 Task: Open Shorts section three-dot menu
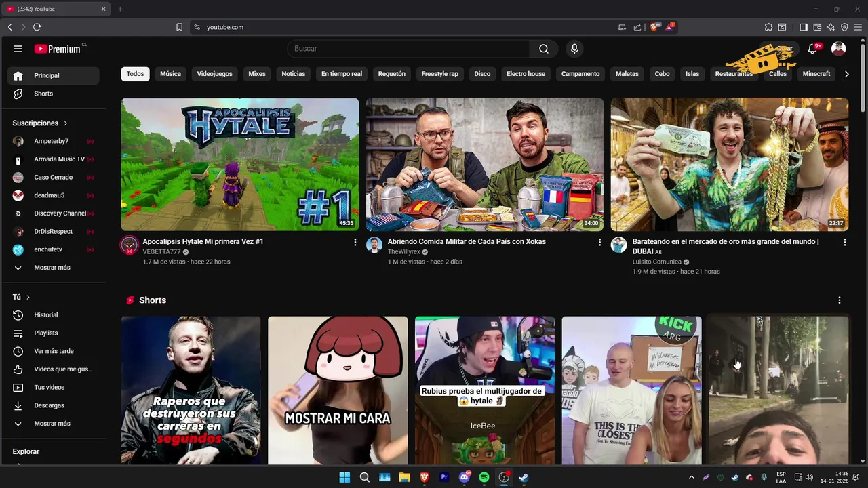pos(839,300)
